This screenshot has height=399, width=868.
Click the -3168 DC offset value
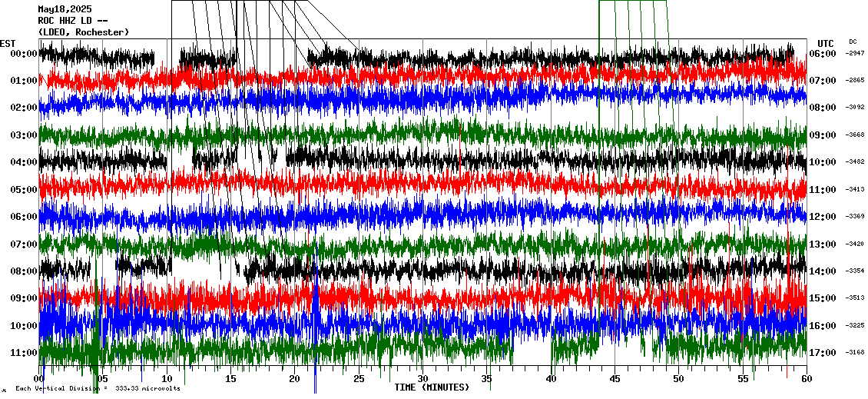[855, 353]
